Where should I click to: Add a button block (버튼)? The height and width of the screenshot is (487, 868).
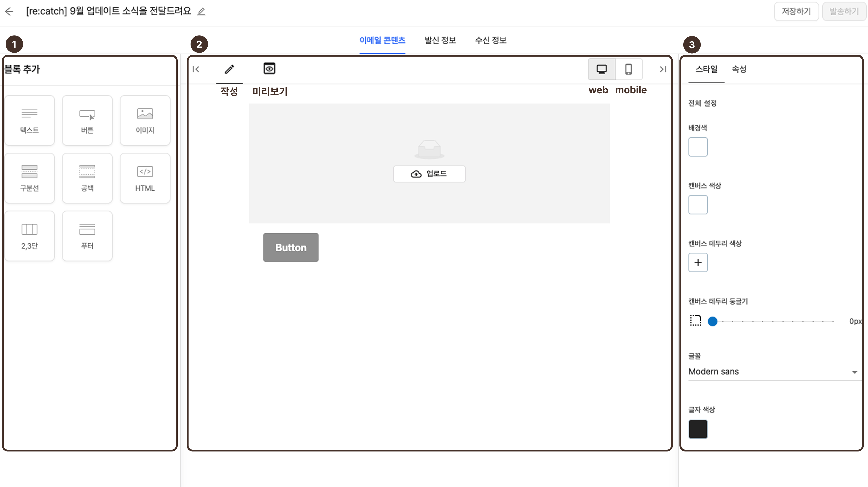[87, 120]
